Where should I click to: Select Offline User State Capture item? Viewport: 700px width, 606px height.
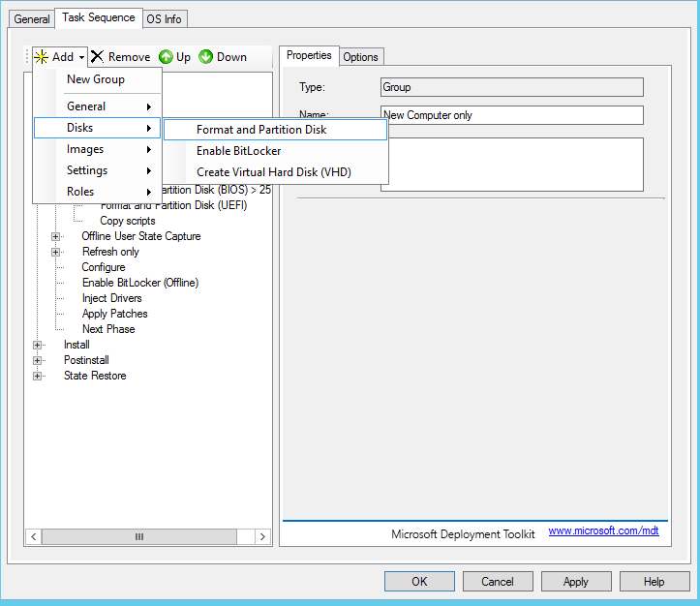coord(141,236)
